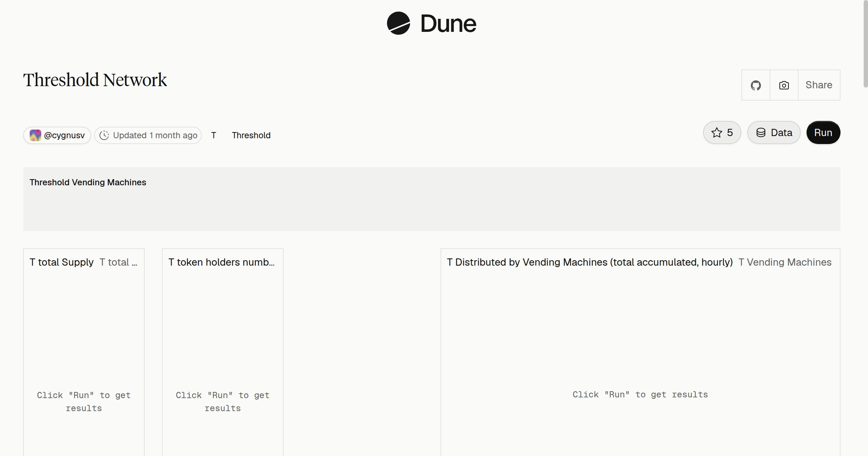Image resolution: width=868 pixels, height=456 pixels.
Task: Star this dashboard with 5 stars
Action: [x=722, y=132]
